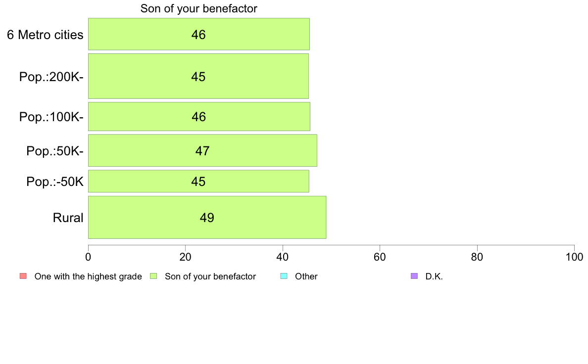Click the purple 'D.K.' legend swatch
Screen dimensions: 588x364
(414, 276)
